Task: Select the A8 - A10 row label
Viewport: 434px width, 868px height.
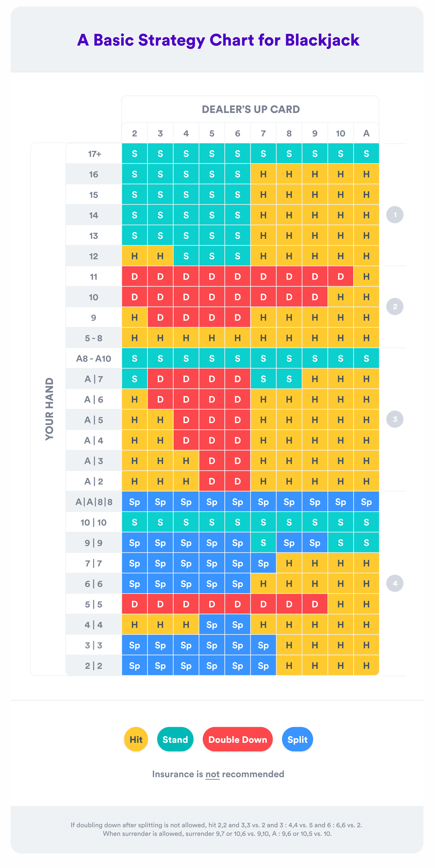Action: [94, 359]
